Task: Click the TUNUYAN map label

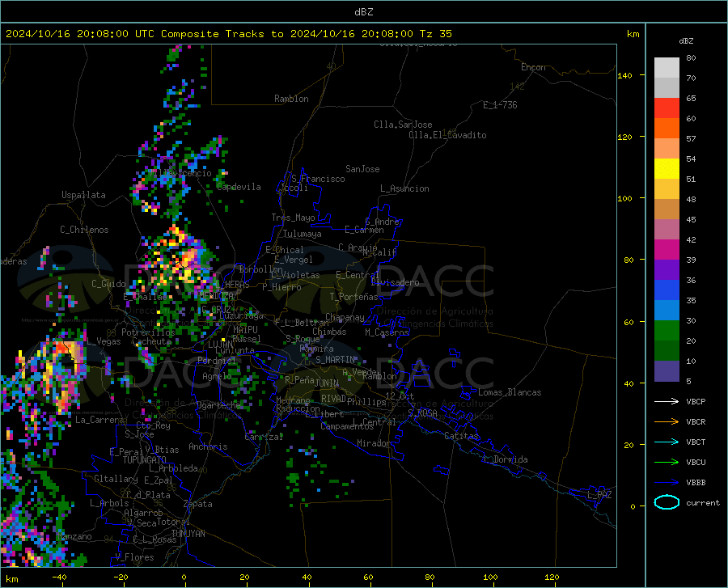Action: 188,533
